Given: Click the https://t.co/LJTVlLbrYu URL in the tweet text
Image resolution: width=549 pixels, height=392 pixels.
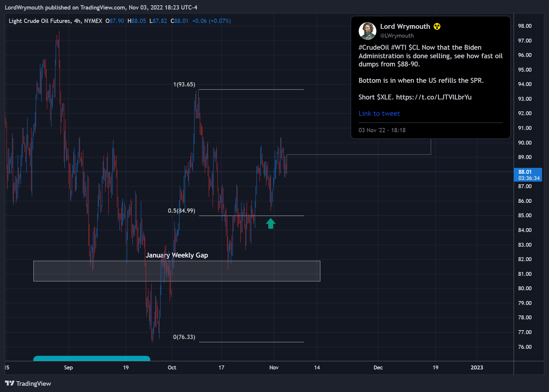Looking at the screenshot, I should click(x=434, y=97).
